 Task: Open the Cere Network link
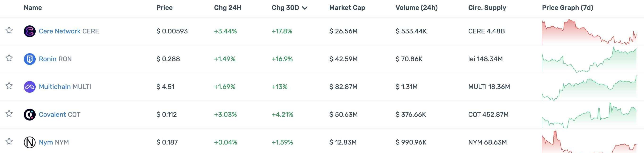59,31
